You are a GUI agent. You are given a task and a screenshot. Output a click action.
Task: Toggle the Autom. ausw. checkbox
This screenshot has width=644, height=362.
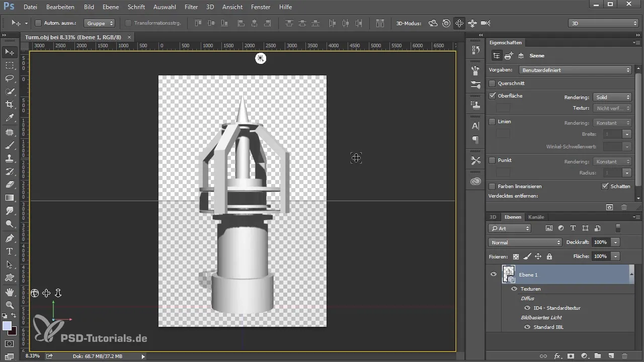pyautogui.click(x=38, y=23)
